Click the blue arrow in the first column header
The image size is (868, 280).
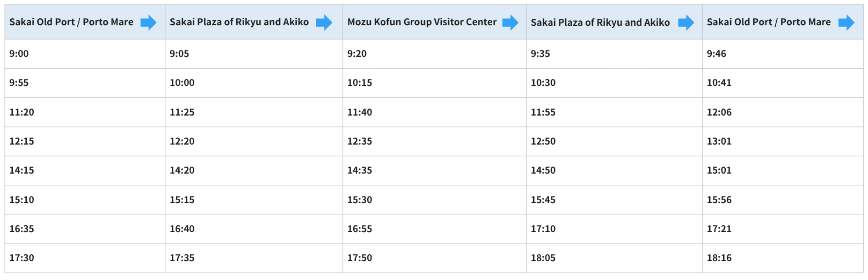[149, 23]
